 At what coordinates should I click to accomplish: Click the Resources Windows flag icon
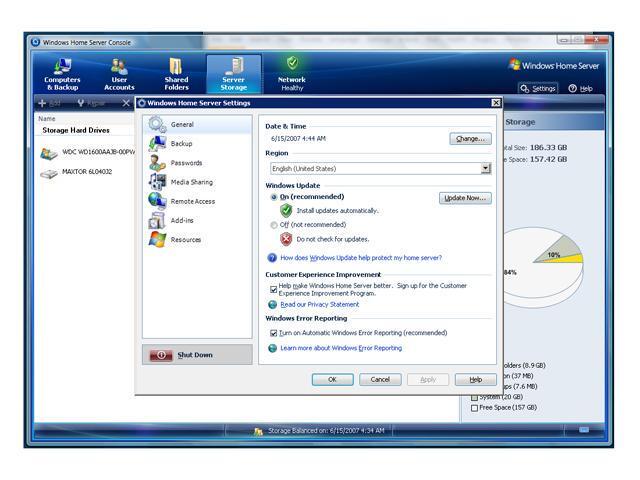(x=157, y=240)
